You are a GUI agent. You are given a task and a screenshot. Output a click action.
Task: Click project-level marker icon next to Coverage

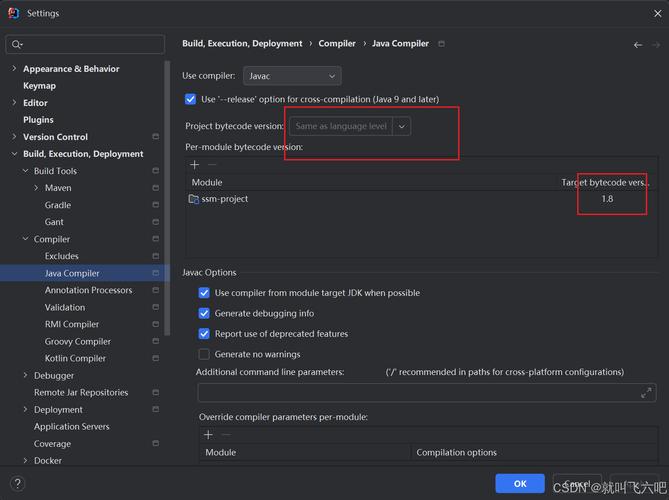coord(156,444)
